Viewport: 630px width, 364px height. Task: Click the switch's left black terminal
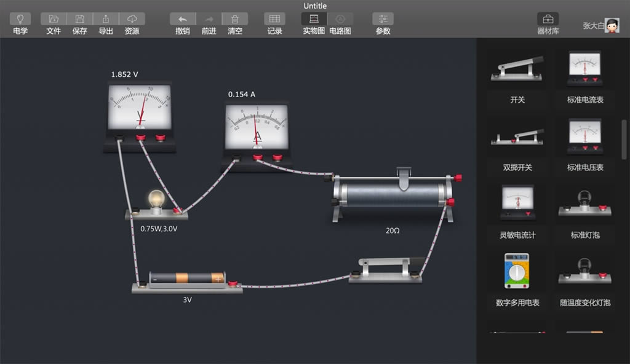[x=355, y=274]
